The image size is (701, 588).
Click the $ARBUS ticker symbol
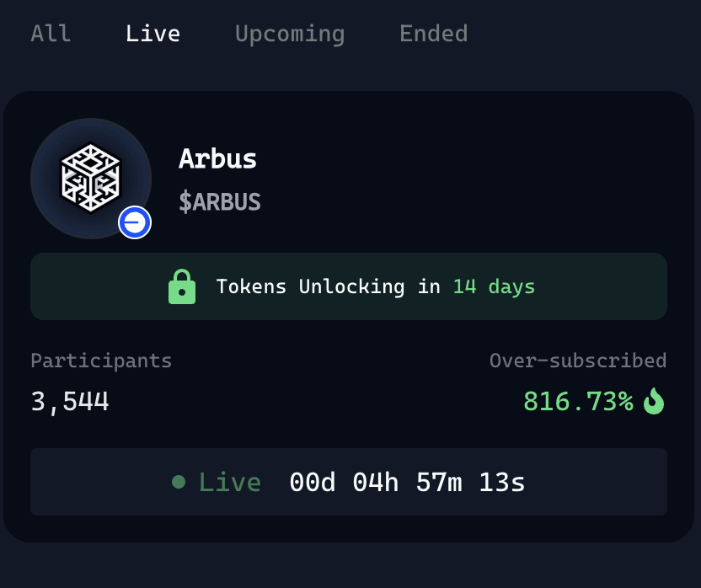pos(220,201)
